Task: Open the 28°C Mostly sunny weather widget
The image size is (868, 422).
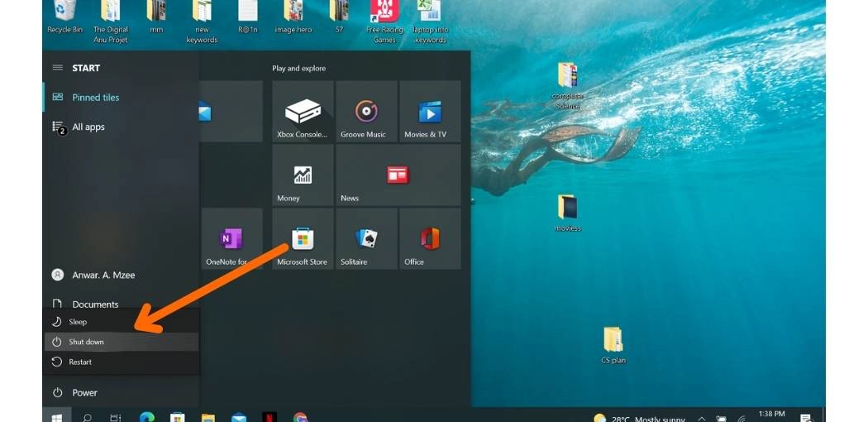Action: 639,418
